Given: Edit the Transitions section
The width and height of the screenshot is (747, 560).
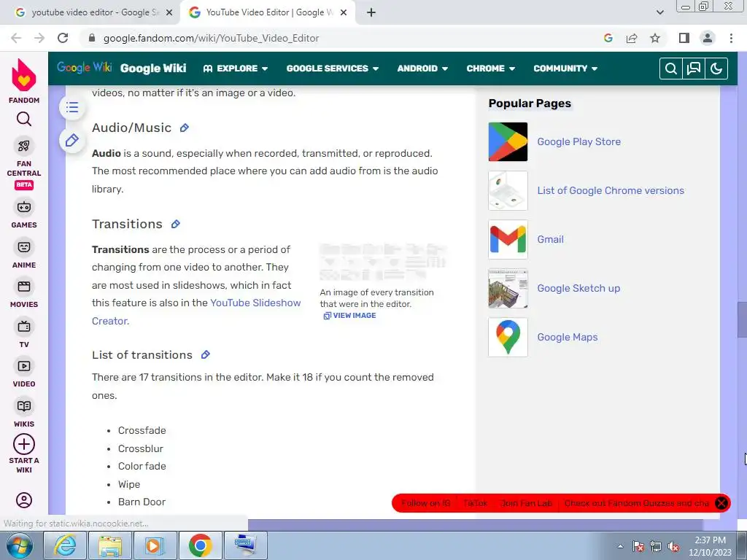Looking at the screenshot, I should tap(175, 225).
